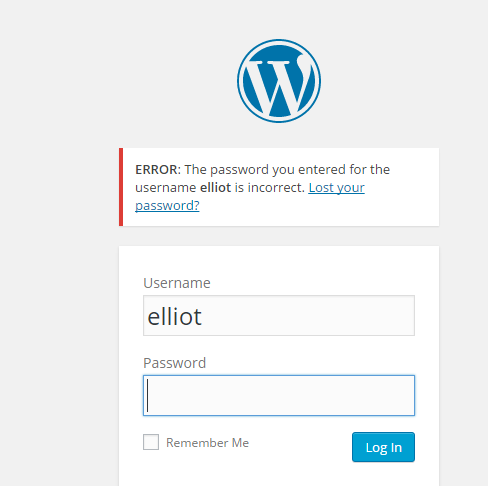Click the "password?" part of the lost-password link
Screen dimensions: 488x486
tap(167, 206)
